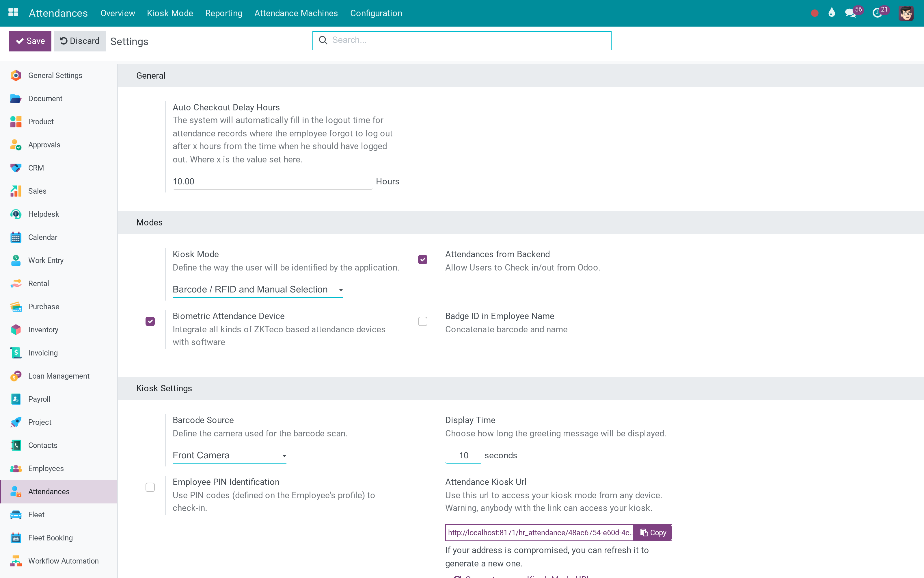Click the General Settings sidebar icon
Image resolution: width=924 pixels, height=578 pixels.
pos(16,75)
